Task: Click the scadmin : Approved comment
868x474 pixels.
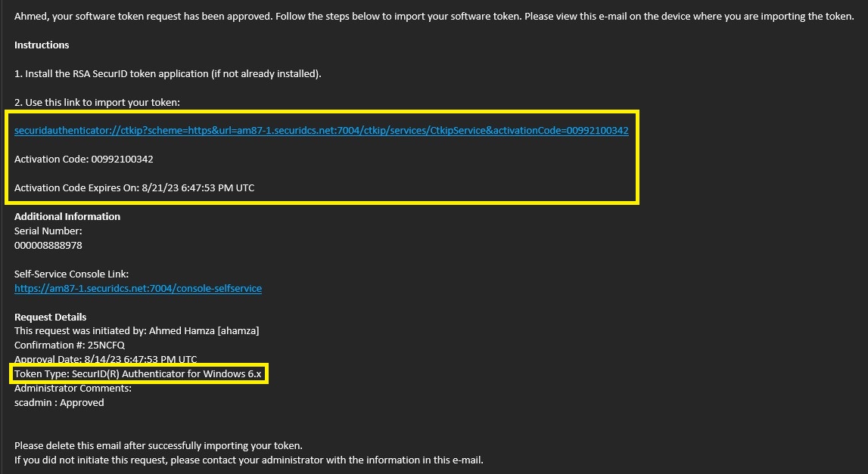Action: (59, 403)
